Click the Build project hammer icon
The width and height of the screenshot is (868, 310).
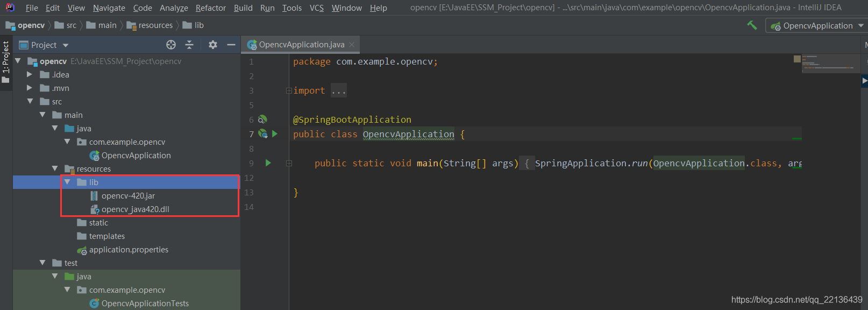tap(752, 25)
